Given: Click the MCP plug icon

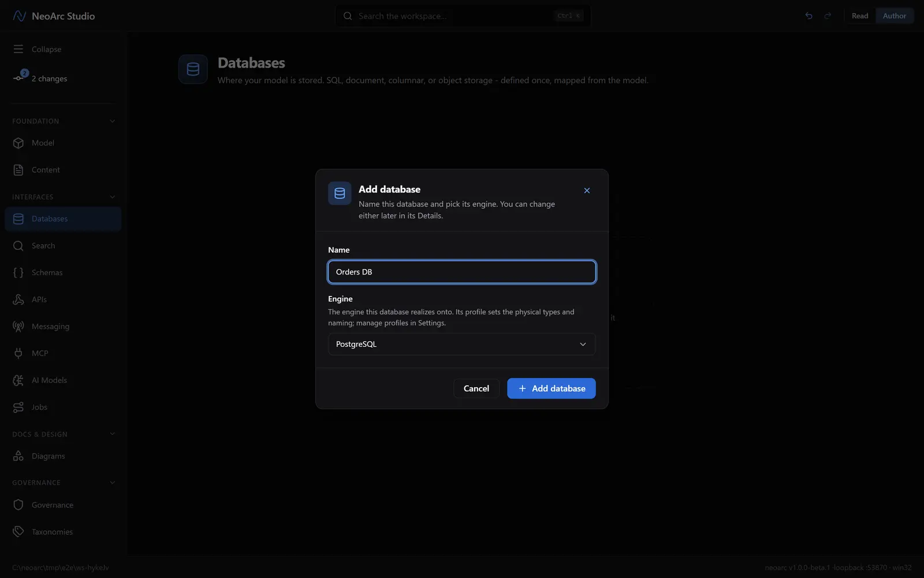Looking at the screenshot, I should click(x=18, y=353).
